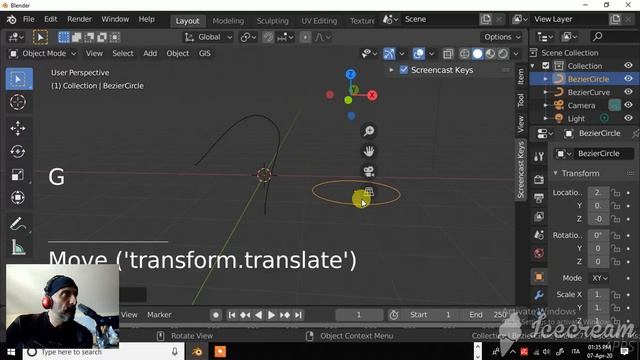The height and width of the screenshot is (360, 640).
Task: Click the pan view hand icon
Action: coord(369,151)
